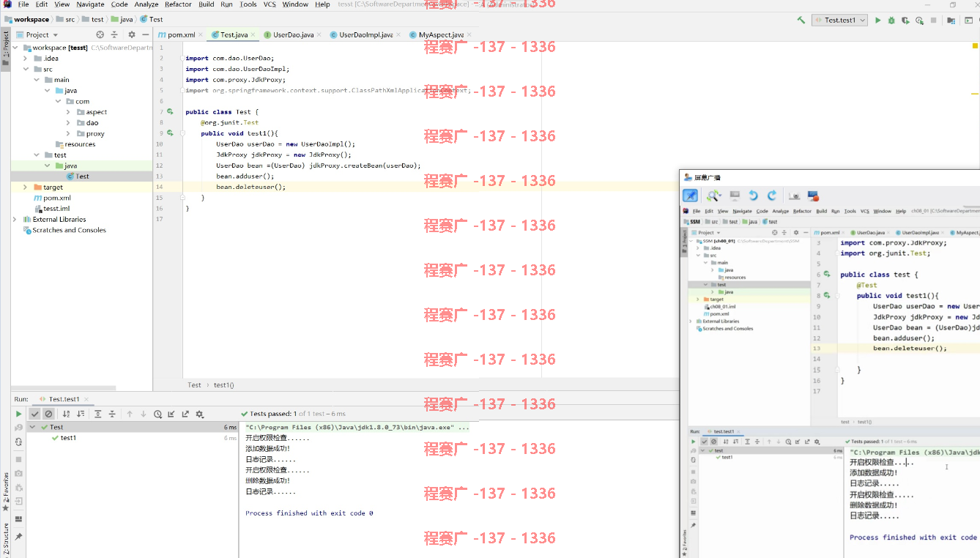The height and width of the screenshot is (558, 980).
Task: Click the Stop icon in the main toolbar
Action: 933,21
